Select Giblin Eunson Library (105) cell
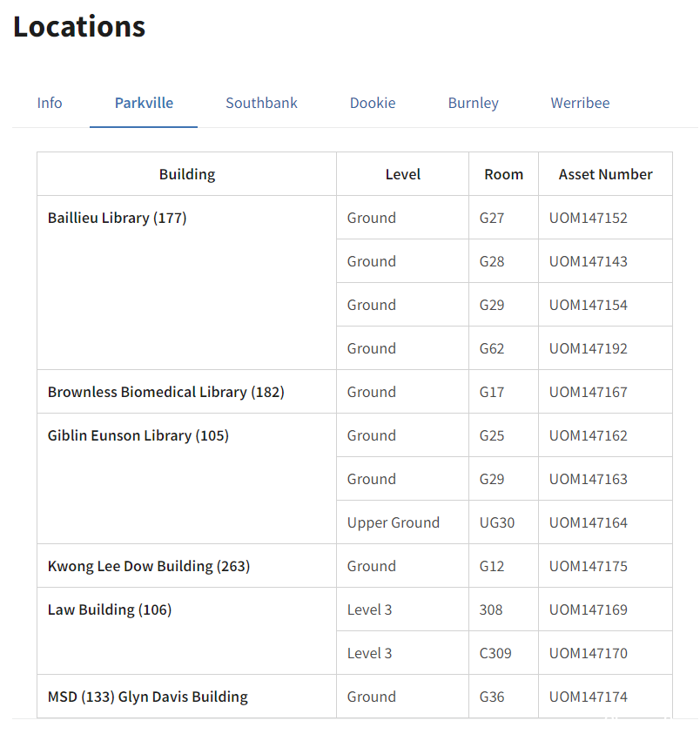The height and width of the screenshot is (734, 700). pyautogui.click(x=187, y=479)
